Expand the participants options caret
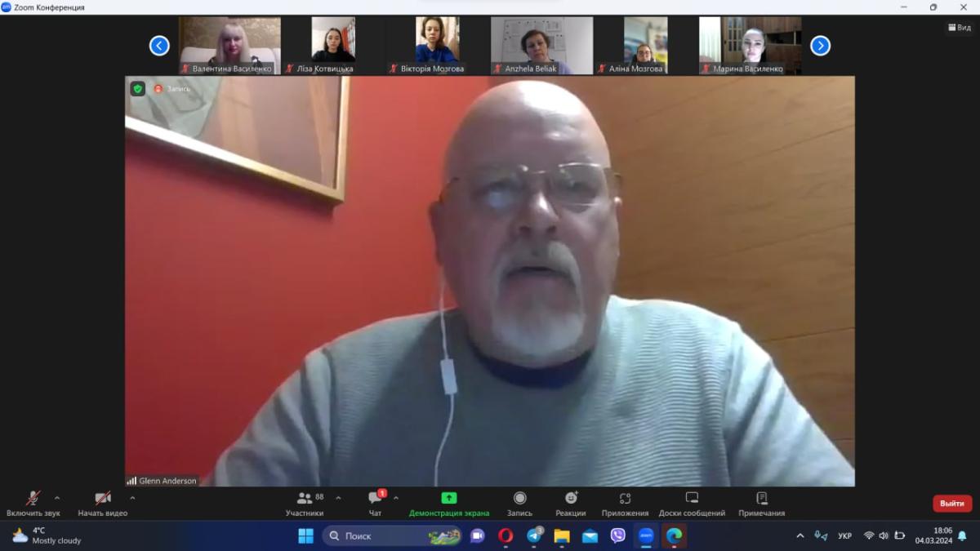The height and width of the screenshot is (551, 980). coord(338,498)
